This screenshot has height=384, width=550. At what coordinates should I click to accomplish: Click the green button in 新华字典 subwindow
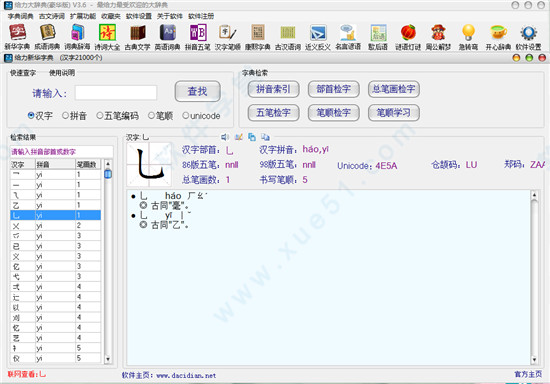click(x=529, y=58)
